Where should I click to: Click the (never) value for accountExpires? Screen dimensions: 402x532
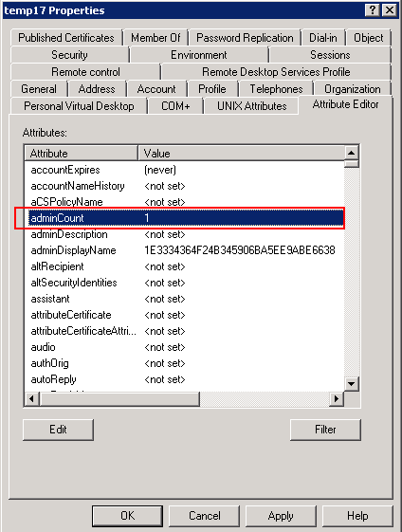pyautogui.click(x=160, y=170)
